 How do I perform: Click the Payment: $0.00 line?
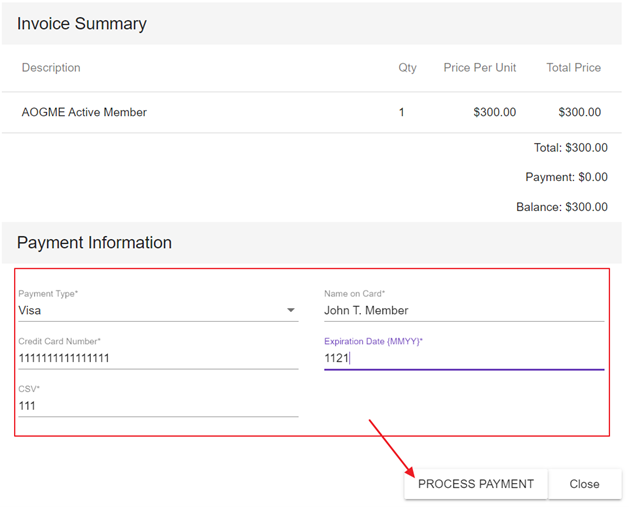566,177
